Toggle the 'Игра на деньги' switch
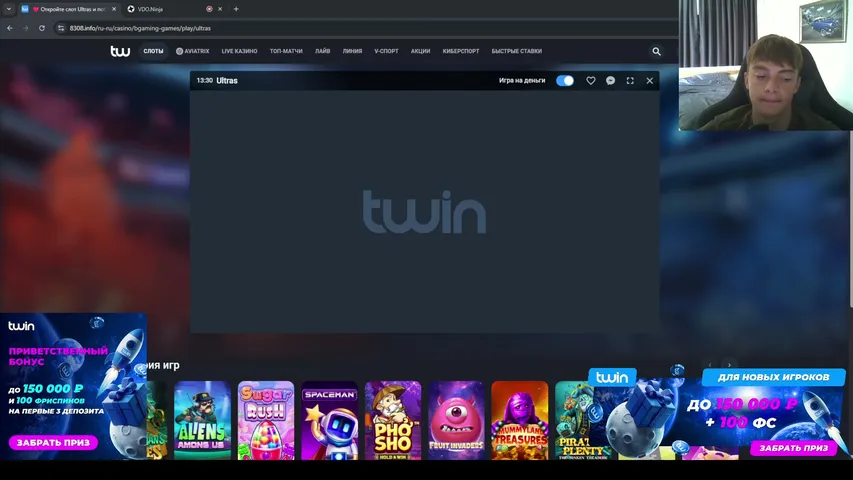Image resolution: width=853 pixels, height=480 pixels. [565, 81]
